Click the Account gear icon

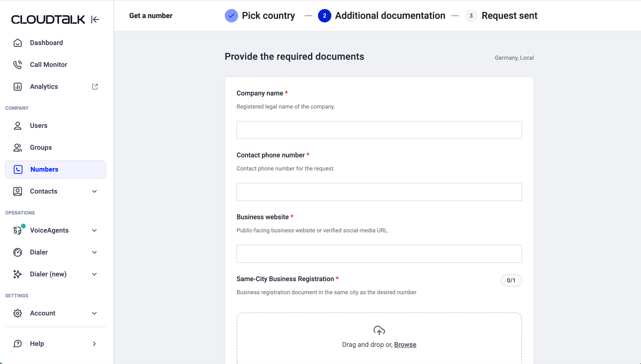coord(17,313)
